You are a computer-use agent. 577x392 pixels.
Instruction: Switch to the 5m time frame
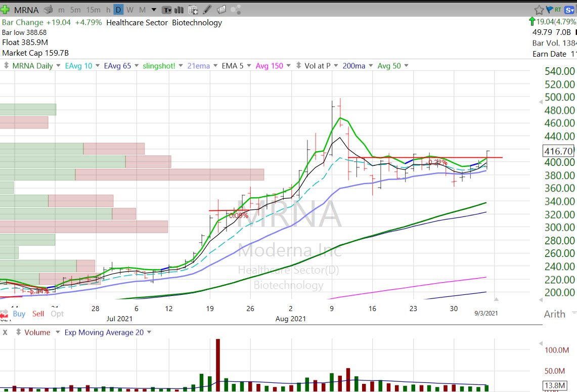pyautogui.click(x=75, y=10)
